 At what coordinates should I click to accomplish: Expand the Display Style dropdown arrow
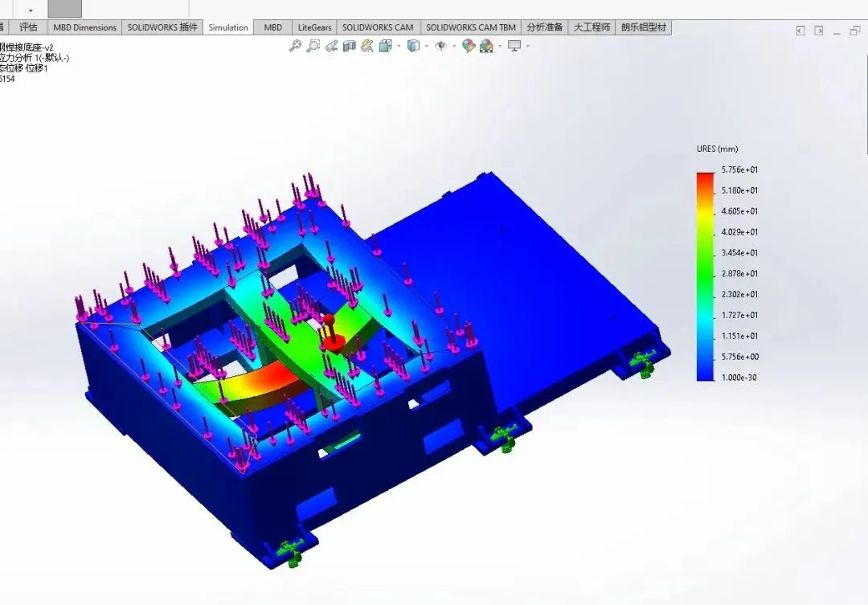click(426, 46)
